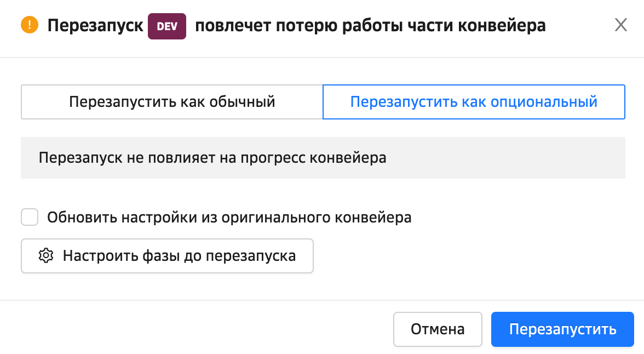Confirm with the blue "Перезапустить" button

point(562,329)
